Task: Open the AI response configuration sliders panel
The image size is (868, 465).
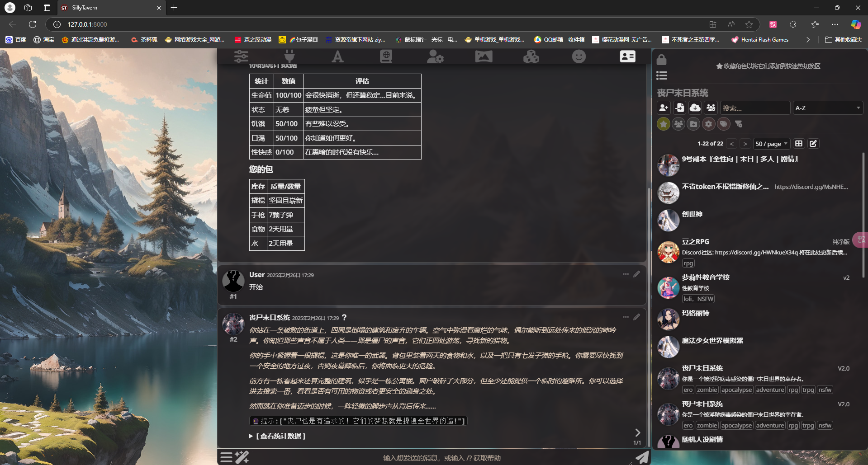Action: tap(242, 56)
